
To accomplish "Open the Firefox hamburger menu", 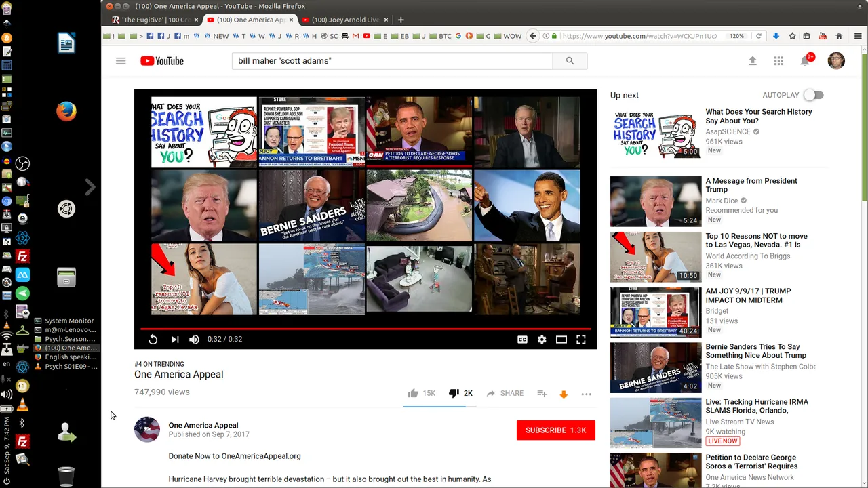I will tap(858, 36).
